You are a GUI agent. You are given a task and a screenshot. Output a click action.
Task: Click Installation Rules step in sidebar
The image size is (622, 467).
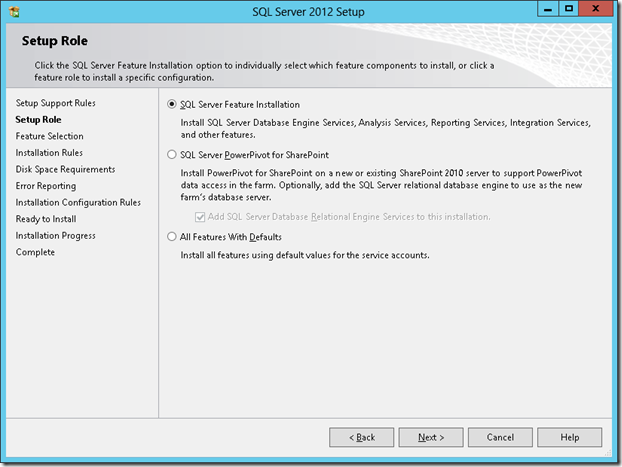point(49,153)
